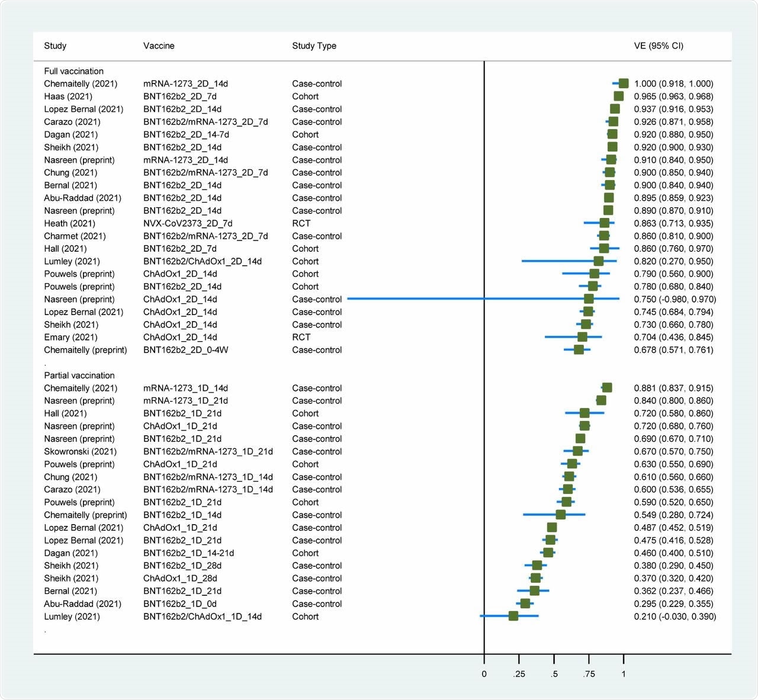
Task: Click the square marker for Haas (2021) BNT162b2
Action: [x=619, y=97]
